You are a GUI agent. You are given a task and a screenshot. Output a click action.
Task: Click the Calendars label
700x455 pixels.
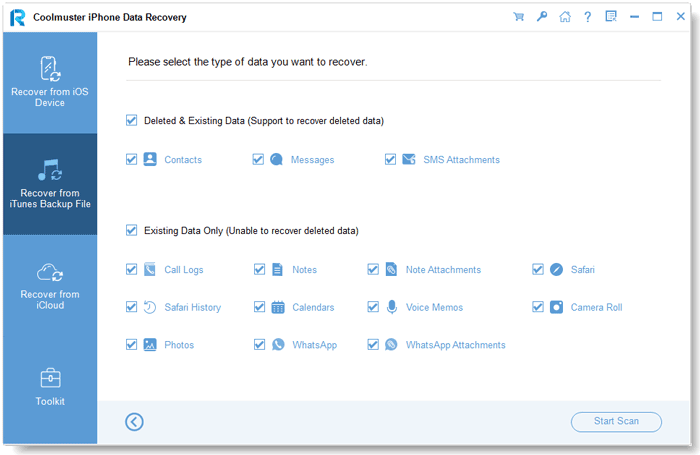[313, 307]
